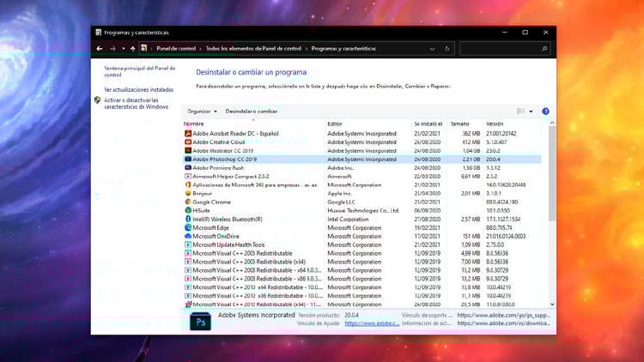The image size is (644, 362).
Task: Open help with the blue question icon
Action: [545, 112]
